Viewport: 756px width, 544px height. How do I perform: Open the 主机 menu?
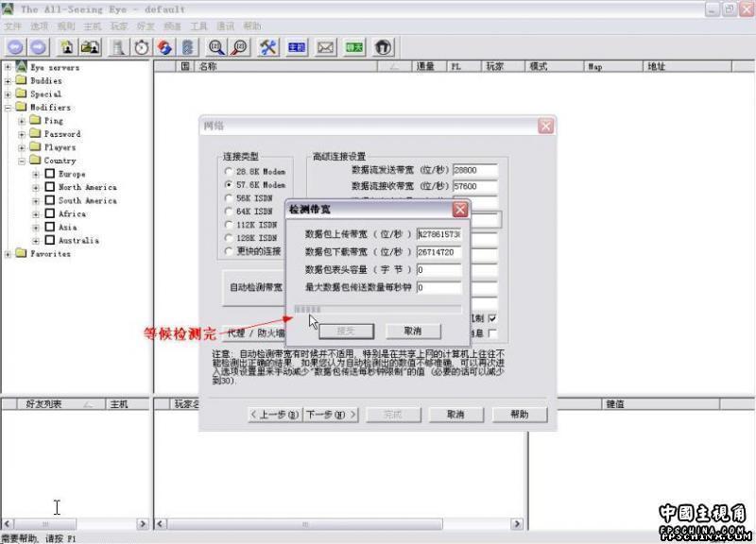coord(93,26)
